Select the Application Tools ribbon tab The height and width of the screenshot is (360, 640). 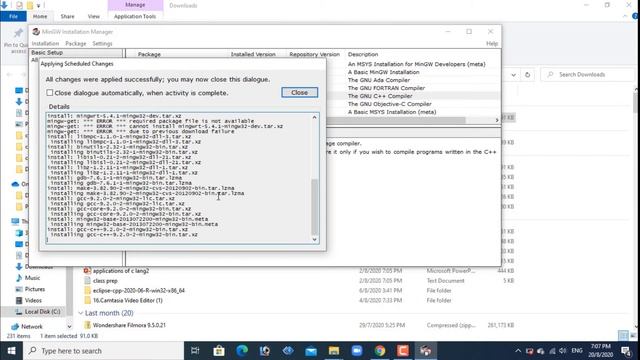[135, 16]
